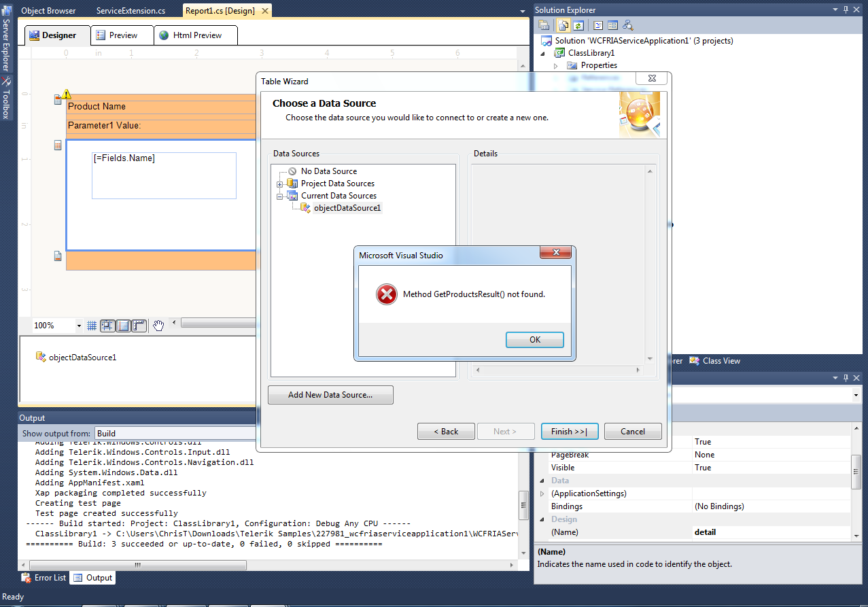Switch to the Html Preview tab
868x607 pixels.
(x=196, y=35)
